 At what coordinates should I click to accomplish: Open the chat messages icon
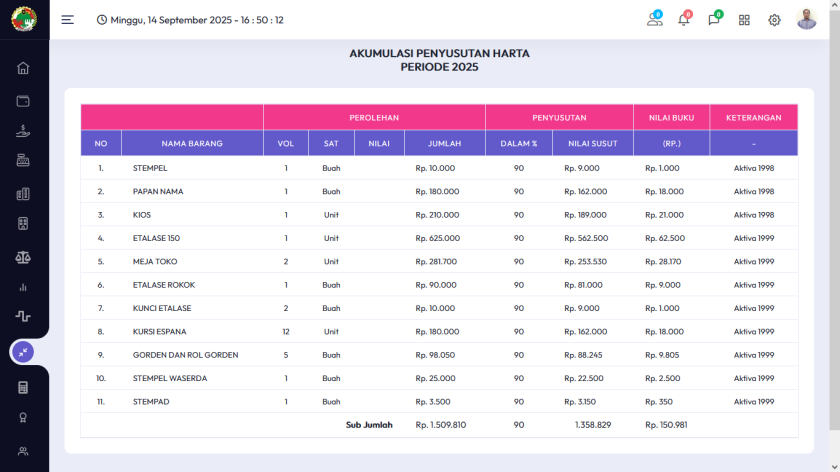tap(714, 20)
